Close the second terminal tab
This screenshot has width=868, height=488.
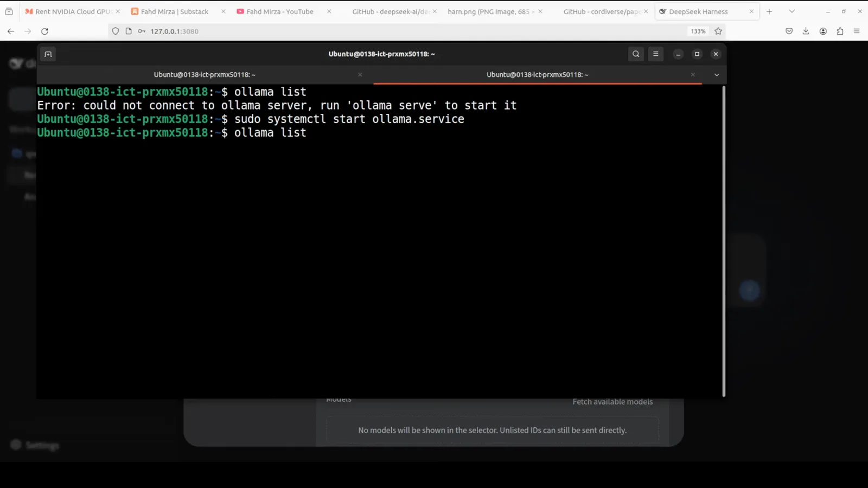(693, 75)
